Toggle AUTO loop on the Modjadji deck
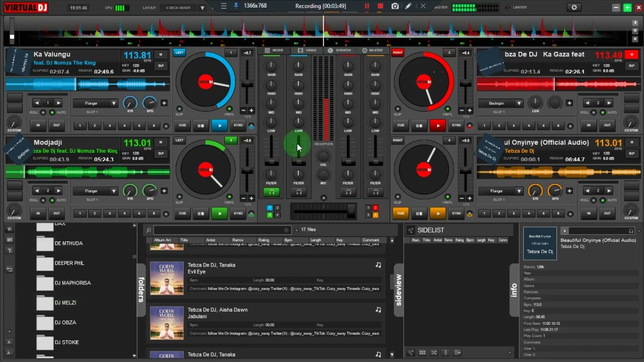 pyautogui.click(x=53, y=200)
